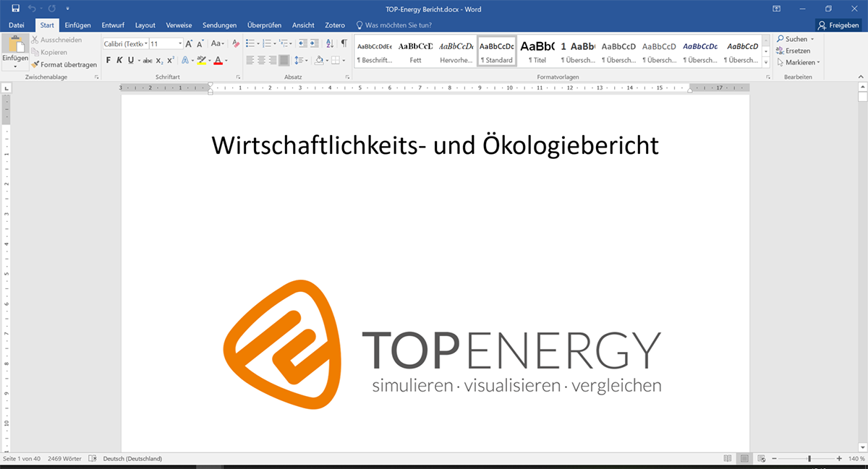Decrease font size with the shrink font icon
Viewport: 868px width, 469px height.
coord(201,44)
